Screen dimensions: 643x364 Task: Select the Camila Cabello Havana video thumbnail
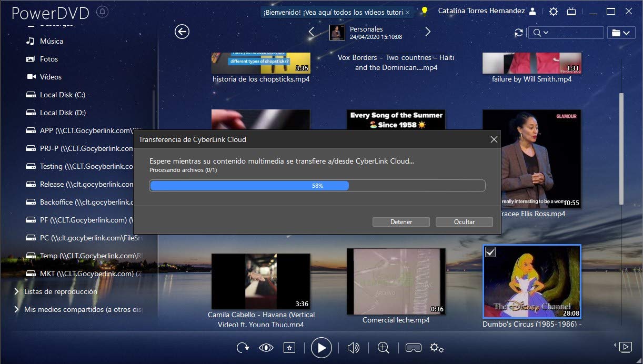[x=261, y=281]
